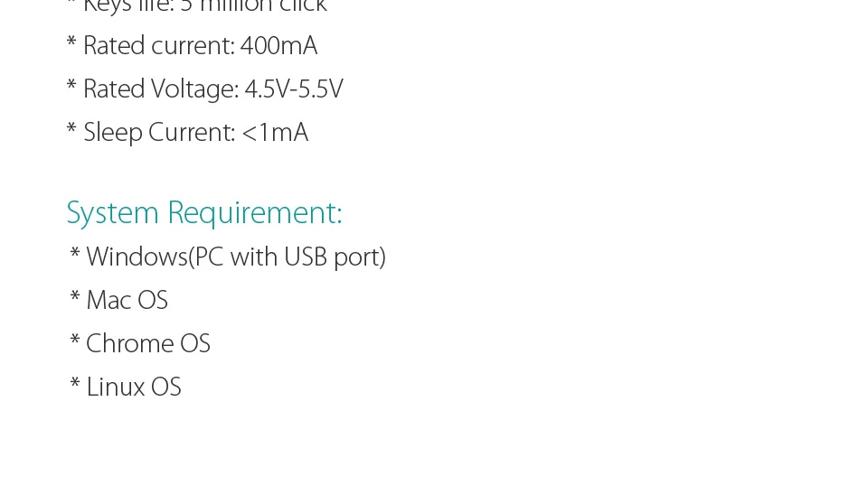Click the asterisk bullet before 'Windows'
This screenshot has width=868, height=495.
point(75,253)
